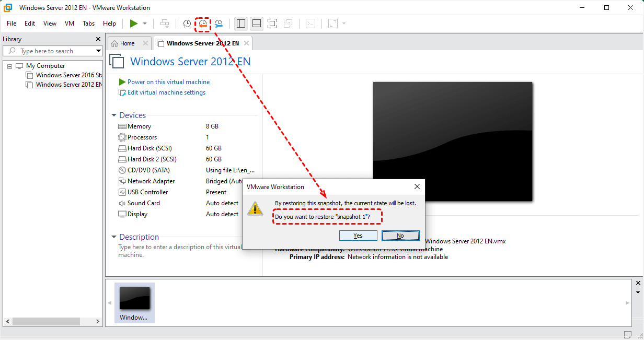
Task: Open the library search dropdown arrow
Action: [x=98, y=51]
